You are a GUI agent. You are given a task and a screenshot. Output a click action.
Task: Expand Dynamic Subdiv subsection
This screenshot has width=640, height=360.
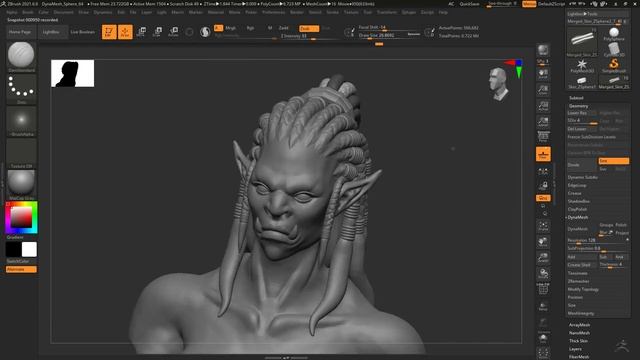point(582,178)
